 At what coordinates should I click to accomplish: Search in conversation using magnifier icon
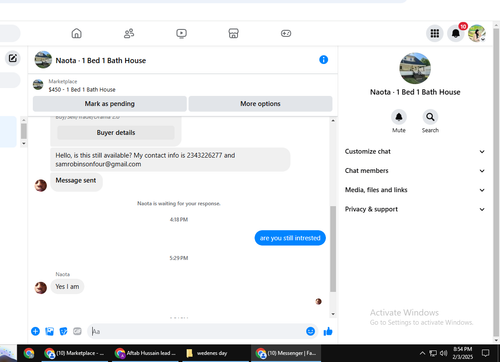coord(430,117)
